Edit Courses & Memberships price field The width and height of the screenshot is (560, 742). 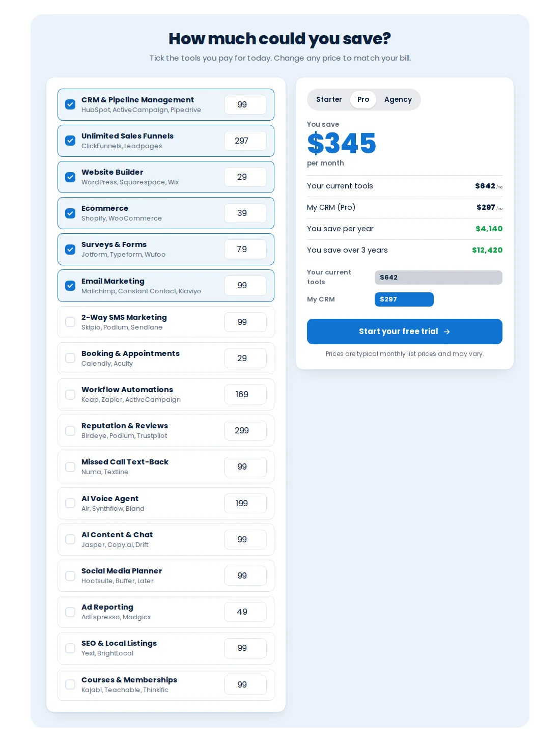[x=245, y=684]
